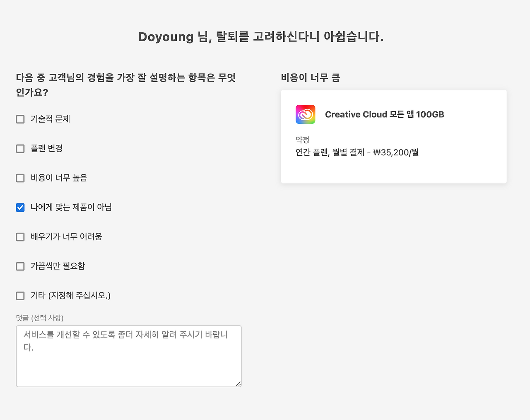Click the Creative Cloud 모든 앱 100GB title
530x420 pixels.
[x=385, y=114]
